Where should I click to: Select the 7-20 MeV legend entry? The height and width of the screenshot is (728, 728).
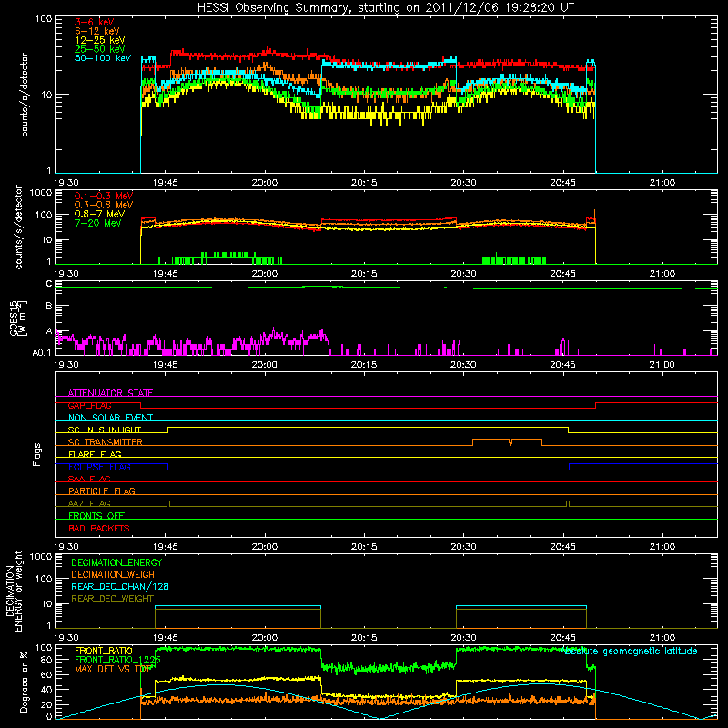98,223
